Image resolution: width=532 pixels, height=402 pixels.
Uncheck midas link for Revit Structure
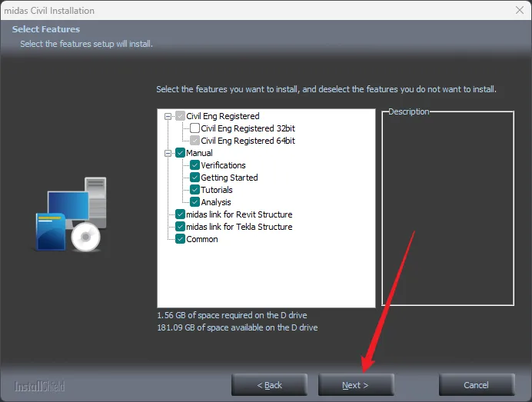coord(180,214)
